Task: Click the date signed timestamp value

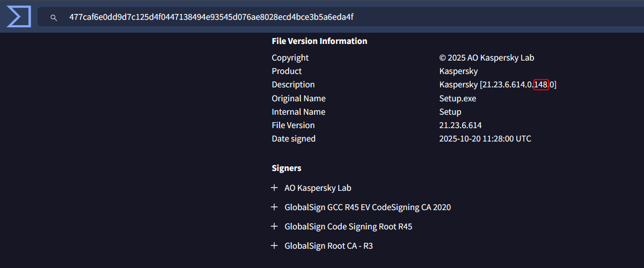Action: pyautogui.click(x=485, y=139)
